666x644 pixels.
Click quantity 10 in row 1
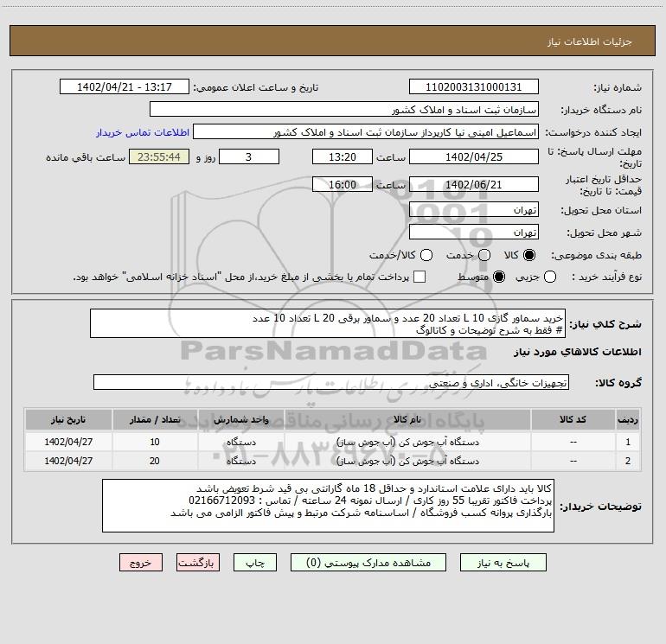(x=155, y=442)
